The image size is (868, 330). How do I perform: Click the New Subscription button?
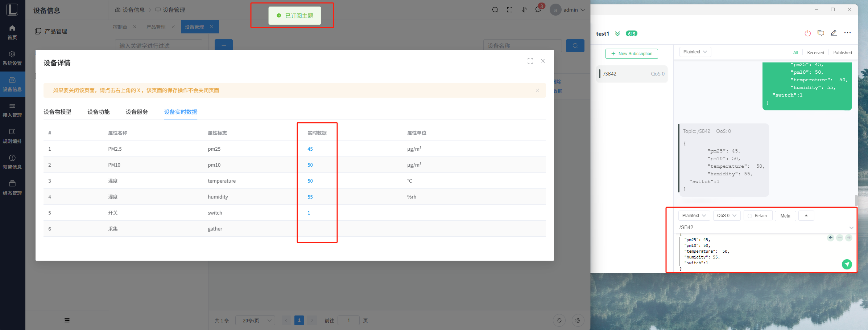632,54
